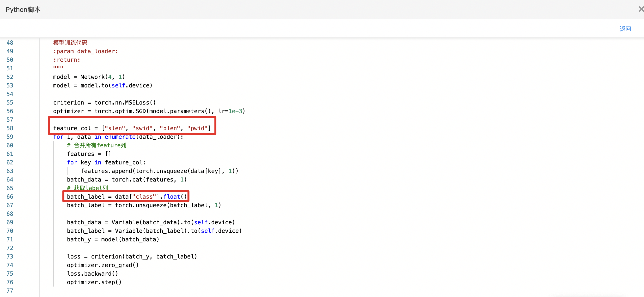Click line number 66 in gutter
Viewport: 644px width, 297px height.
point(10,196)
